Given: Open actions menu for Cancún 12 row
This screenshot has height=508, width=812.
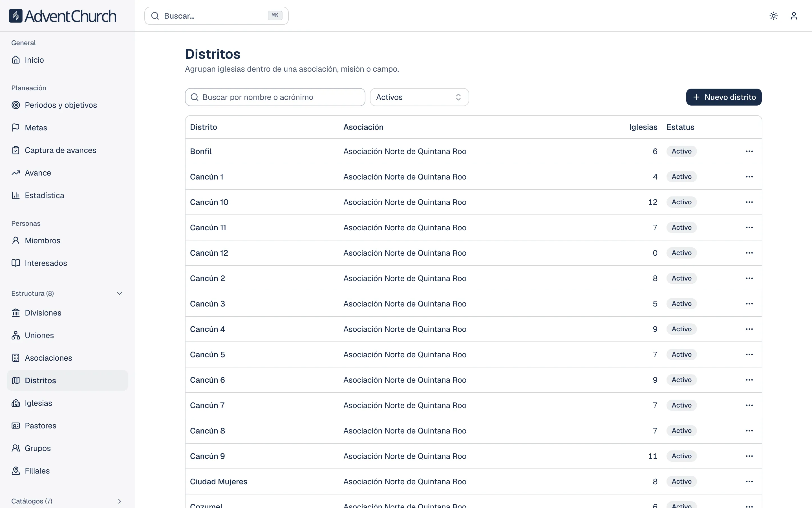Looking at the screenshot, I should point(749,253).
